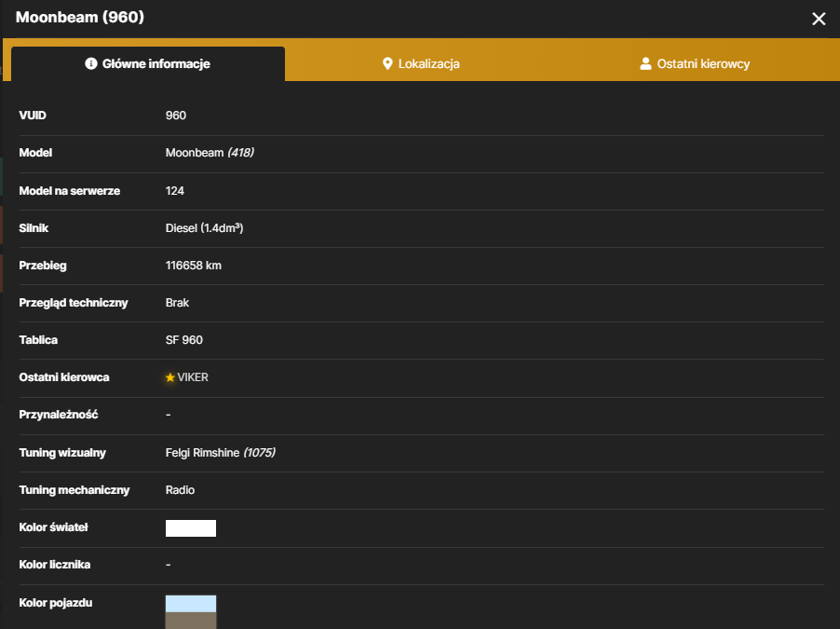Viewport: 840px width, 629px height.
Task: Click the mileage value 116658 km
Action: [x=194, y=266]
